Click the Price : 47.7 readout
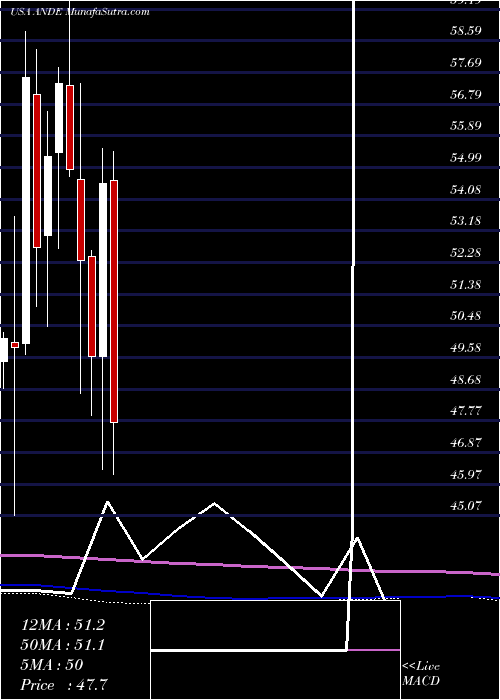The width and height of the screenshot is (500, 700). tap(64, 685)
